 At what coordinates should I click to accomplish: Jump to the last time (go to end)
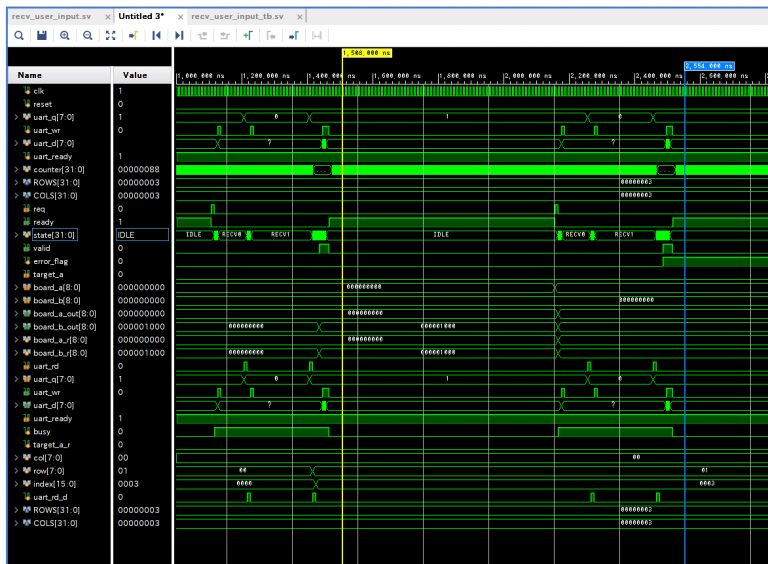[179, 35]
